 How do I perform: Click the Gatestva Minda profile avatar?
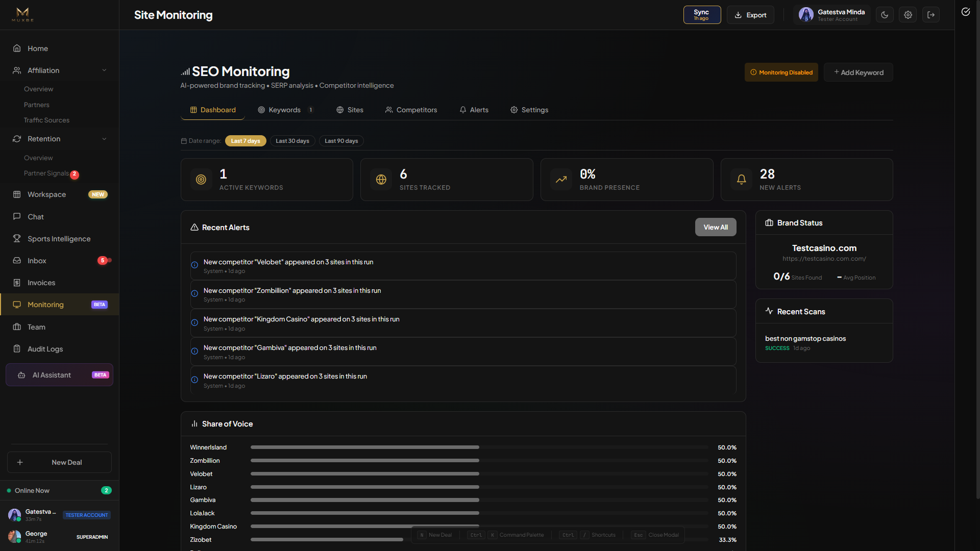coord(806,15)
